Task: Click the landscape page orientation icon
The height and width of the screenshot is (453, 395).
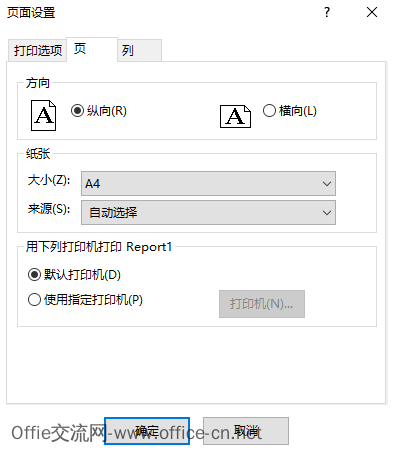Action: [235, 116]
